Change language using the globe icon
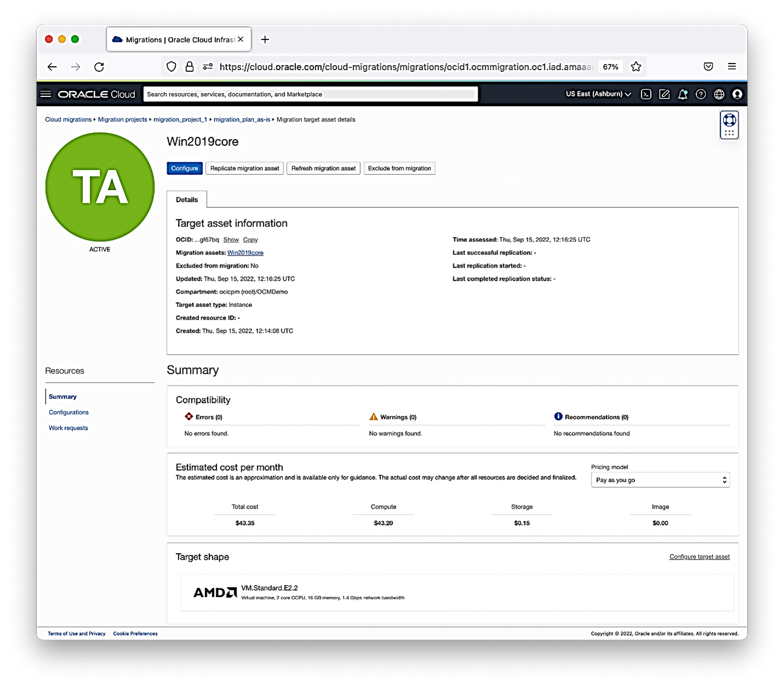 719,94
